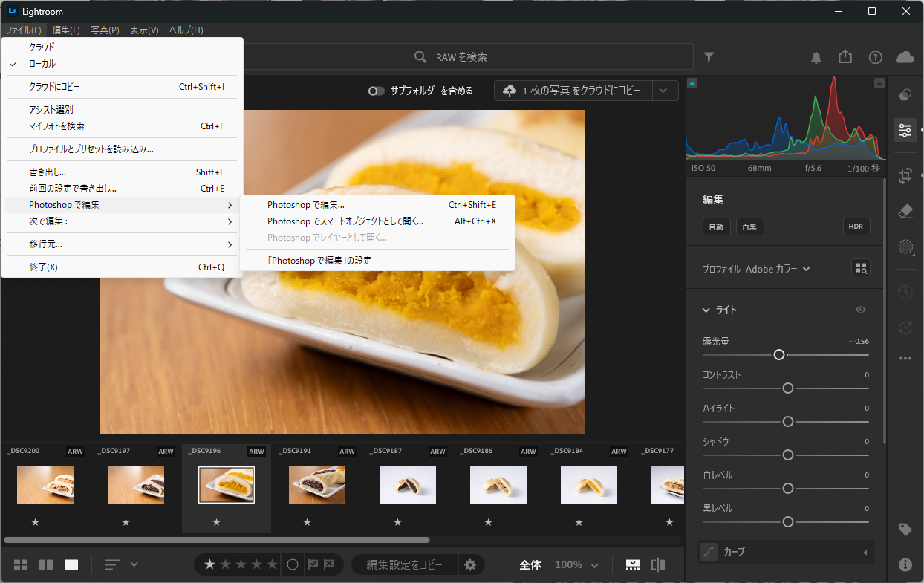
Task: Select the Masking tool icon
Action: (905, 247)
